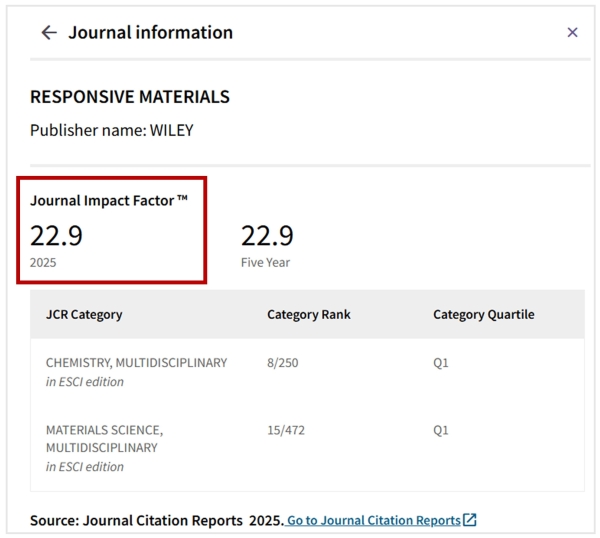The width and height of the screenshot is (600, 538).
Task: Click the Category Quartile column header
Action: pos(484,315)
